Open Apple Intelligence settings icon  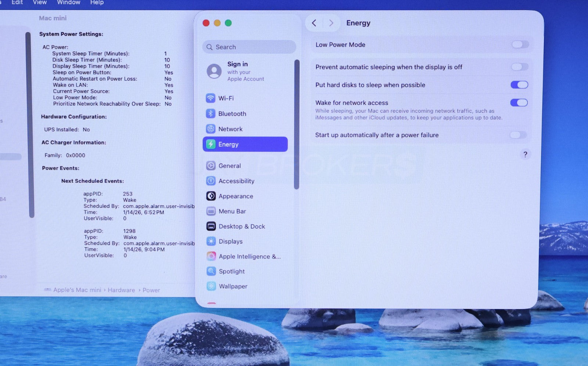pos(211,256)
